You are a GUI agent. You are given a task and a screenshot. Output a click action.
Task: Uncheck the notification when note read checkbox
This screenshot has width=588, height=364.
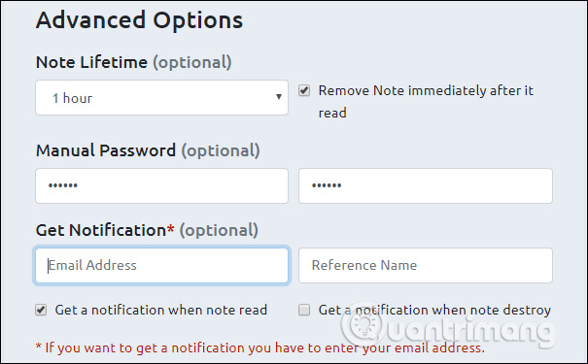point(41,310)
